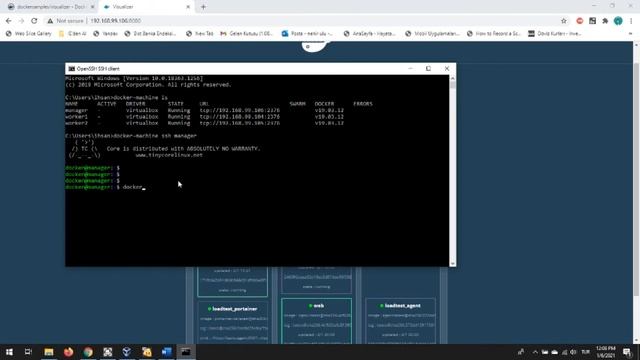
Task: Click the OpenSSH SSH client title bar icon
Action: point(71,69)
